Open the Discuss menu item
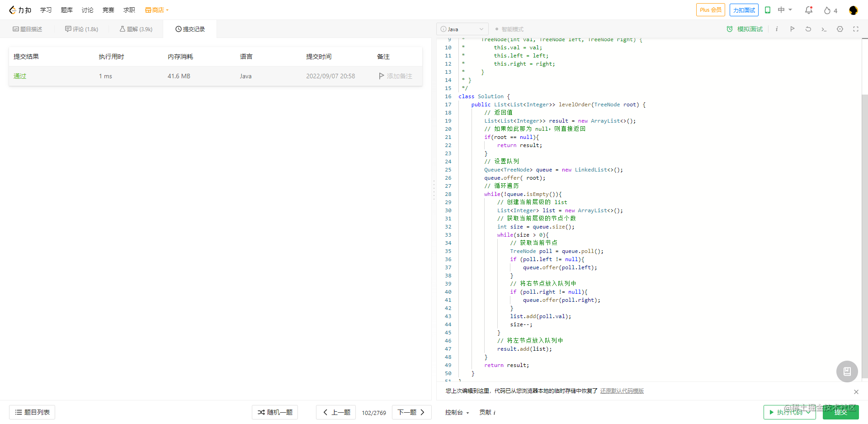This screenshot has height=424, width=868. (x=88, y=10)
